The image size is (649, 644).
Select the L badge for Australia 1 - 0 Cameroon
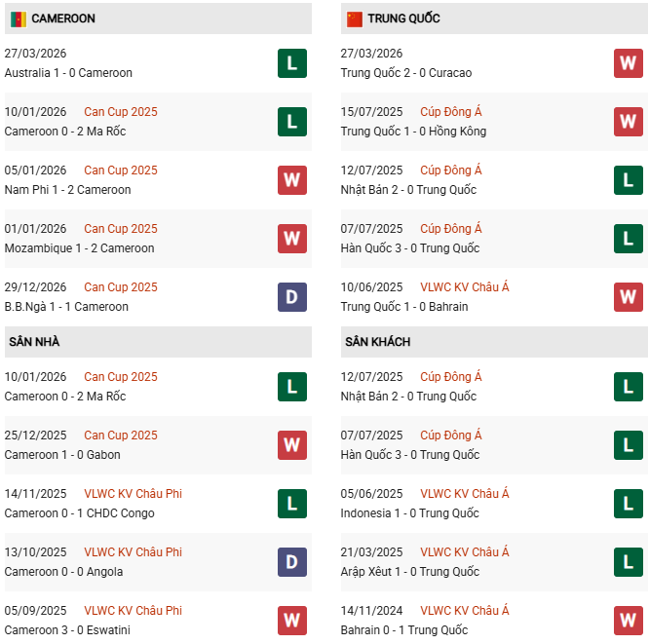tap(291, 63)
